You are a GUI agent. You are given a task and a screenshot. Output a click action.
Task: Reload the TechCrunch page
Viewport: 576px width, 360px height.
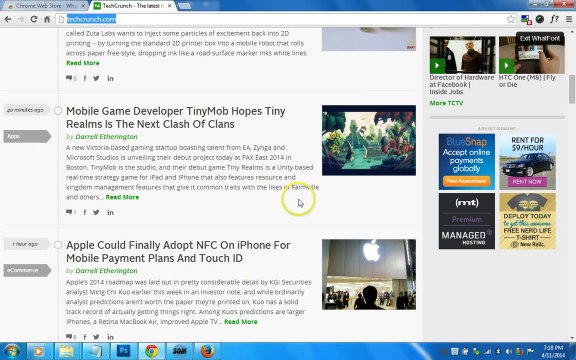click(34, 19)
